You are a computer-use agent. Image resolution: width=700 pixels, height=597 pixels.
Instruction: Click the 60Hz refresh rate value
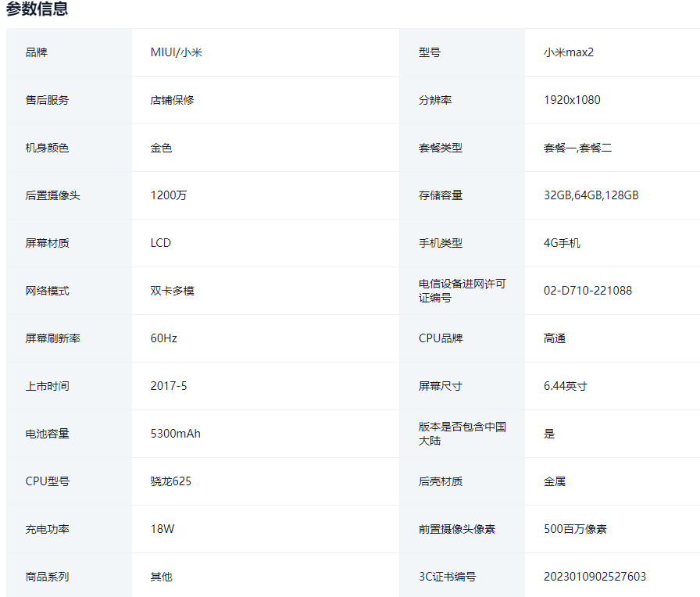tap(164, 338)
